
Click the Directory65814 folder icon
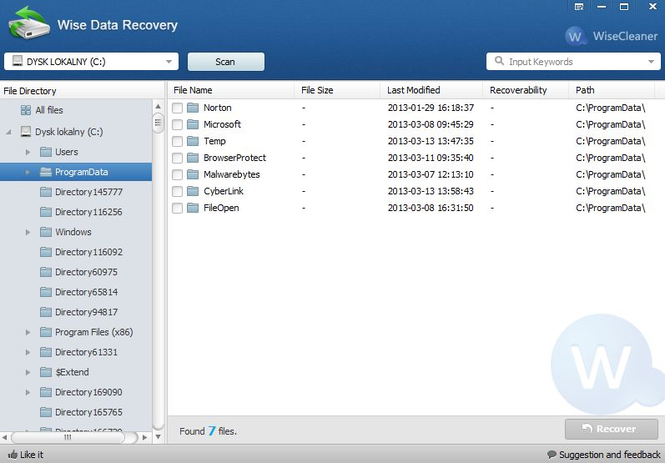(46, 292)
